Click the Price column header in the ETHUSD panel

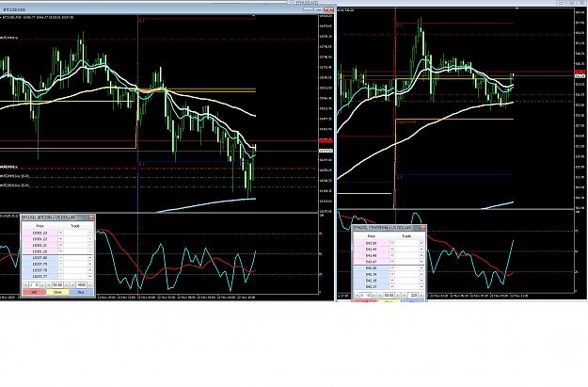tap(371, 236)
